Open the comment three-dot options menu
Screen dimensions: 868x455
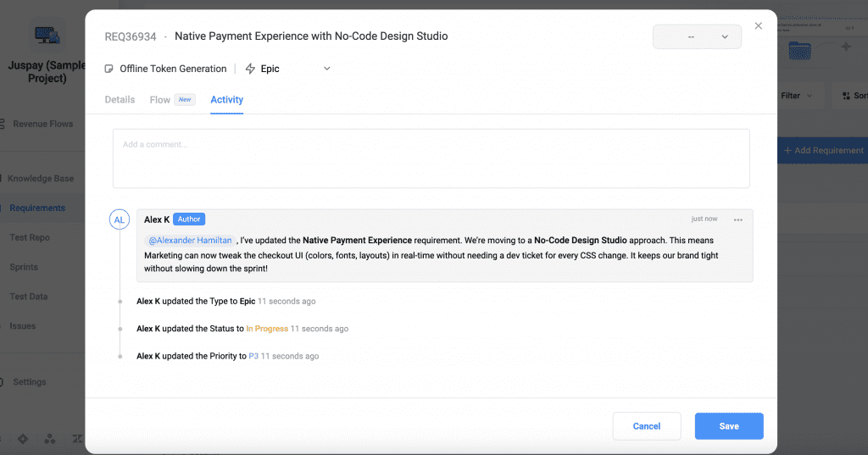click(x=738, y=220)
